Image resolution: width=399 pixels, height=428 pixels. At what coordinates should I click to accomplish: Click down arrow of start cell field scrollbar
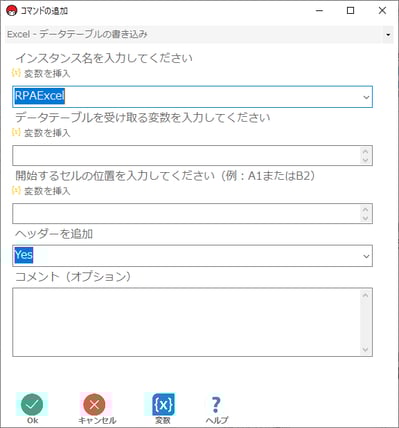pos(366,218)
